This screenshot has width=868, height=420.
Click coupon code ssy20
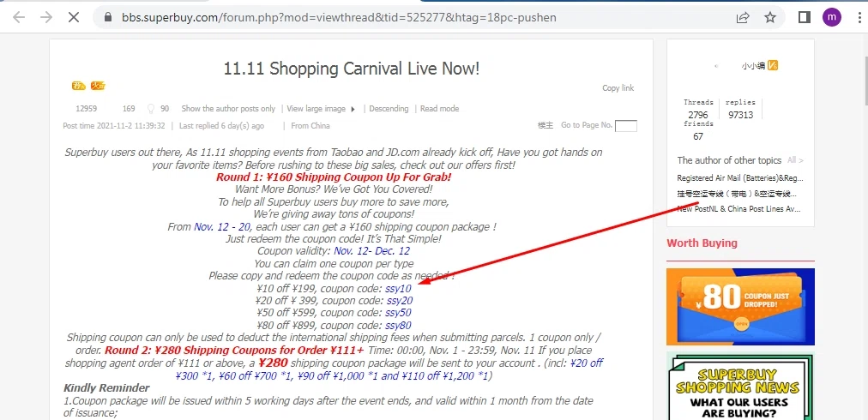[400, 301]
